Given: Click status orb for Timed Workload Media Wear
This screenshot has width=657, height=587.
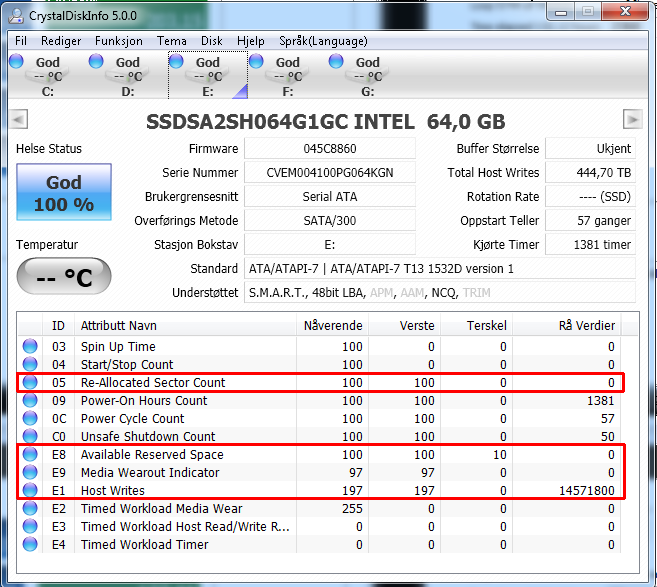Looking at the screenshot, I should coord(30,508).
